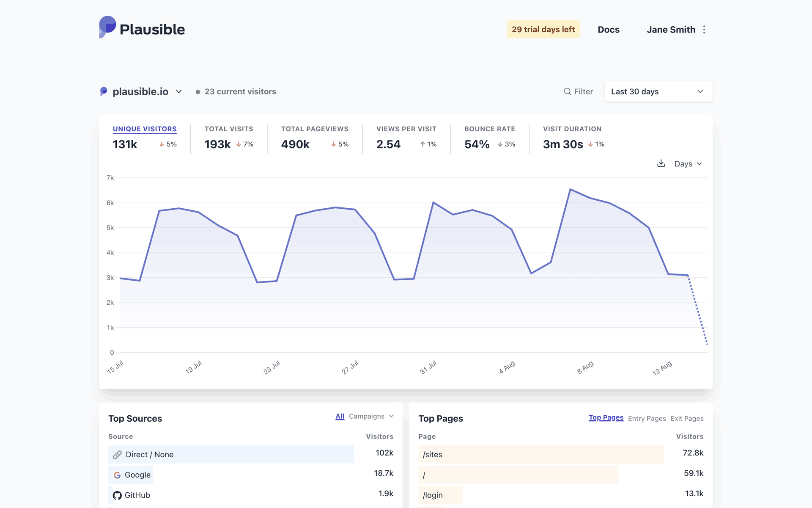812x508 pixels.
Task: Click the 3m 30s visit duration value
Action: pyautogui.click(x=563, y=144)
